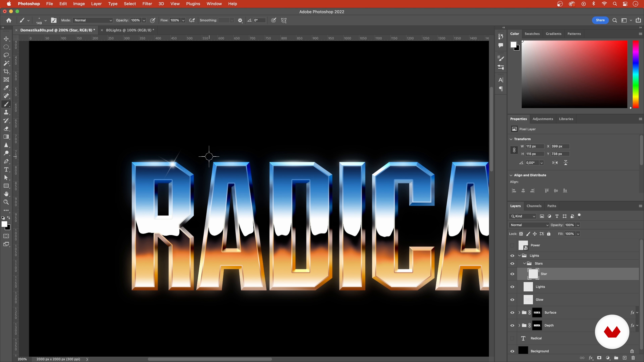The image size is (644, 362).
Task: Collapse the Stars group
Action: 524,264
